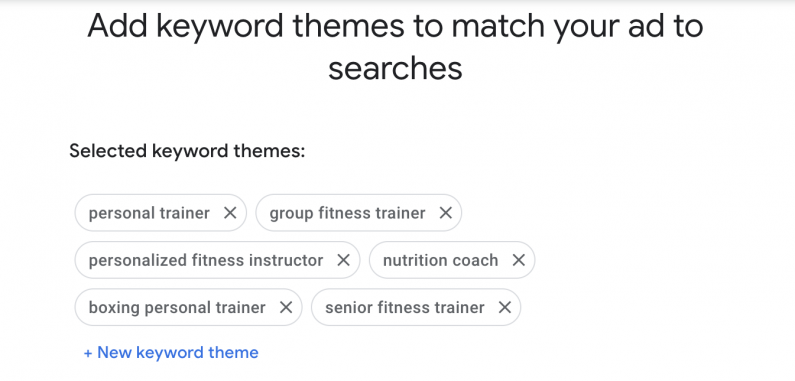Image resolution: width=795 pixels, height=381 pixels.
Task: Click the word theme in the blue link
Action: tap(235, 353)
